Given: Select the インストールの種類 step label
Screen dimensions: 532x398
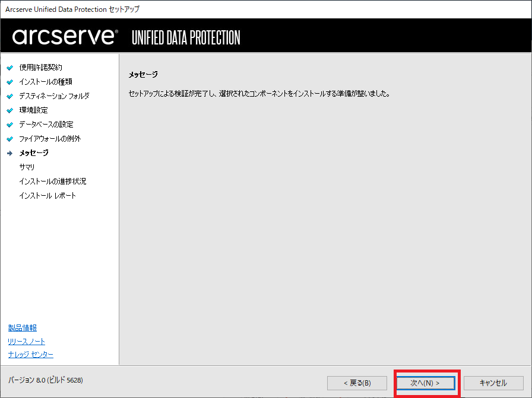Looking at the screenshot, I should tap(46, 82).
